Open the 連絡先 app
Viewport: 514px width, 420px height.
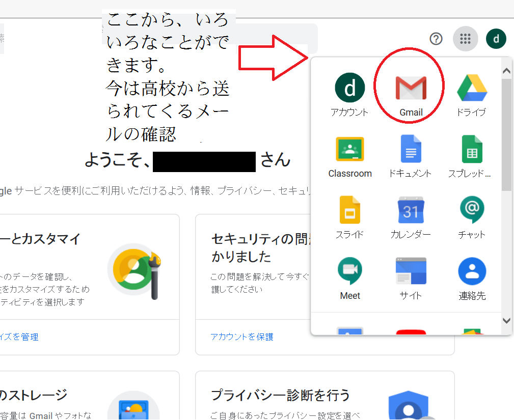point(472,279)
